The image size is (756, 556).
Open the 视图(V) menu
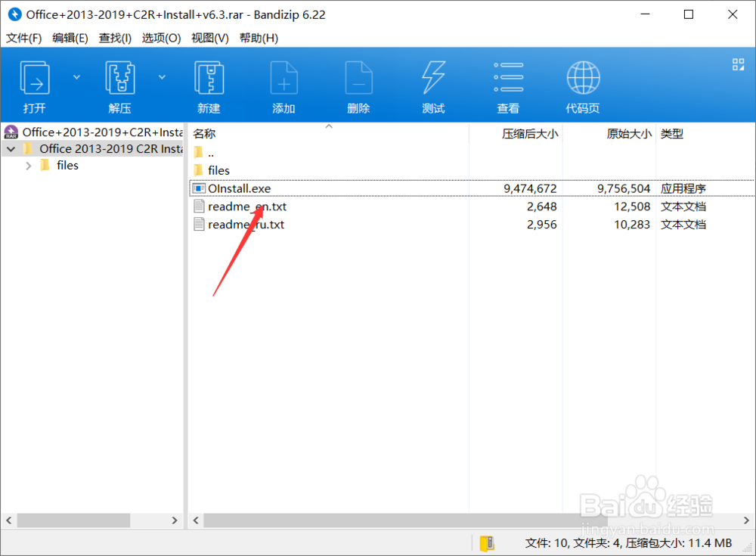(x=209, y=38)
